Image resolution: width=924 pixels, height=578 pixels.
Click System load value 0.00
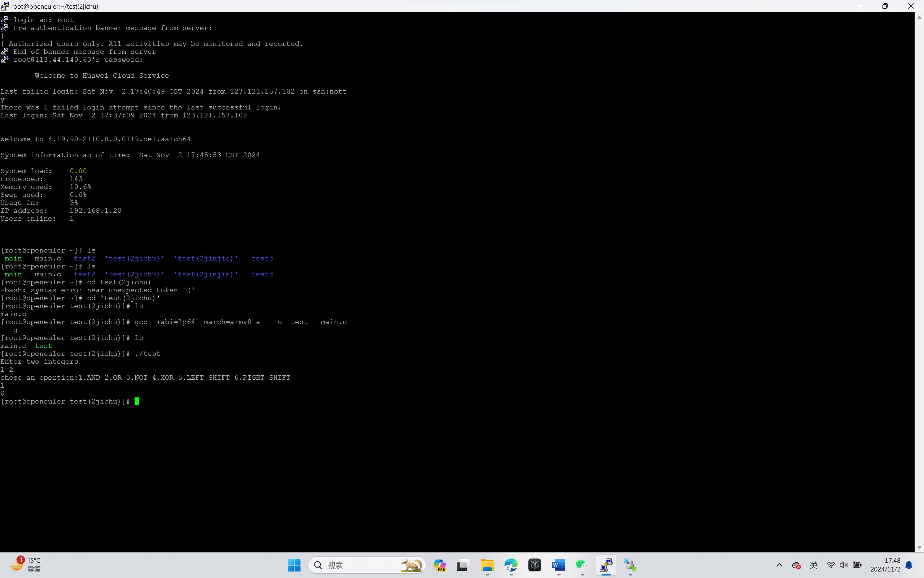(78, 171)
